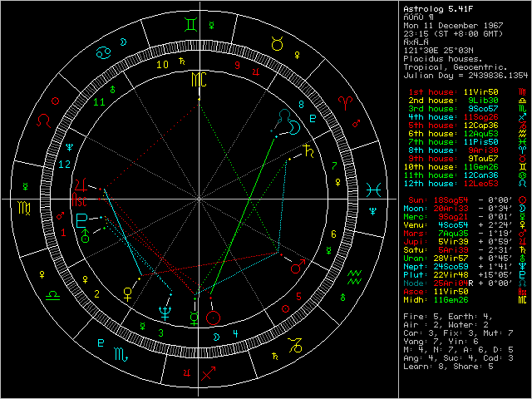Click the 8th house cusp value 9Ari30
Image resolution: width=532 pixels, height=399 pixels.
click(x=483, y=150)
